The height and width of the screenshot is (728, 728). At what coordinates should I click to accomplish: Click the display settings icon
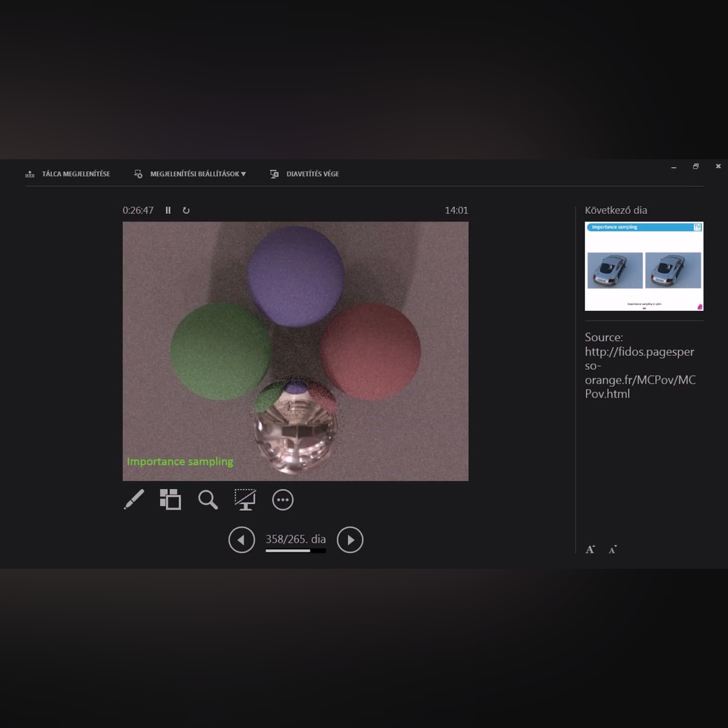[x=138, y=174]
